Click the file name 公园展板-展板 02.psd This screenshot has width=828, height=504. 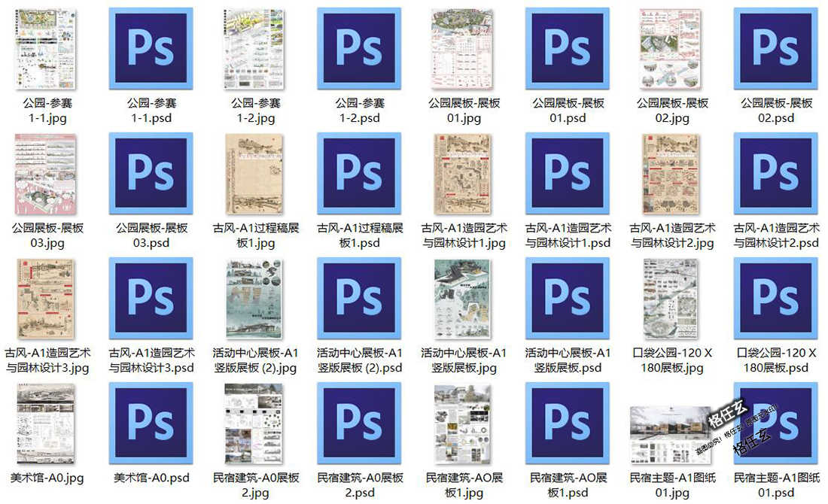point(776,111)
